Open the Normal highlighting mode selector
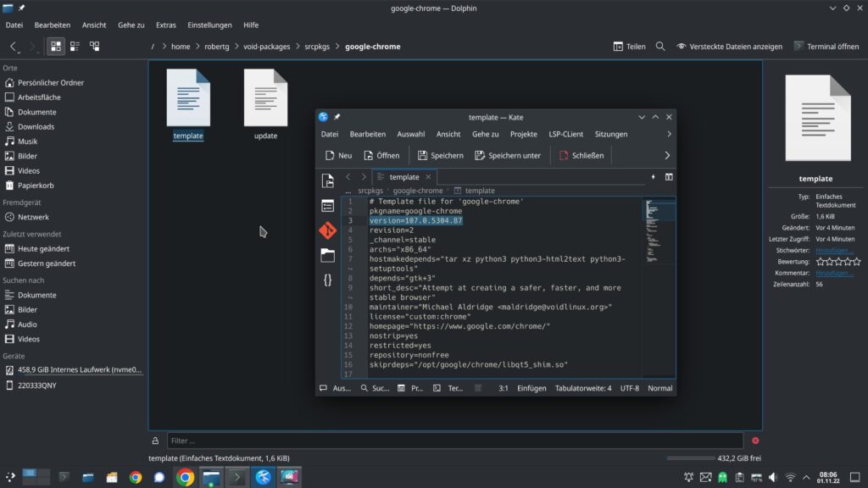Image resolution: width=868 pixels, height=488 pixels. [659, 388]
